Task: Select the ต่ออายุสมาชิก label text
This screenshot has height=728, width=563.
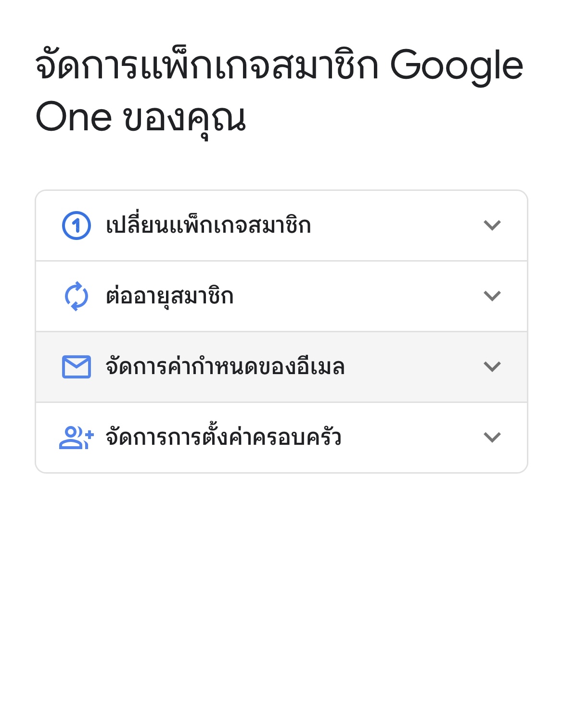Action: pos(169,296)
